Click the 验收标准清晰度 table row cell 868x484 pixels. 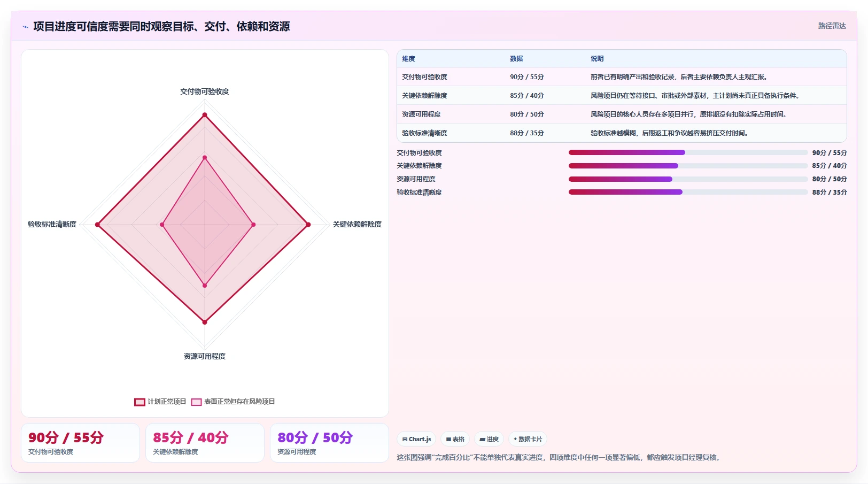pos(424,133)
